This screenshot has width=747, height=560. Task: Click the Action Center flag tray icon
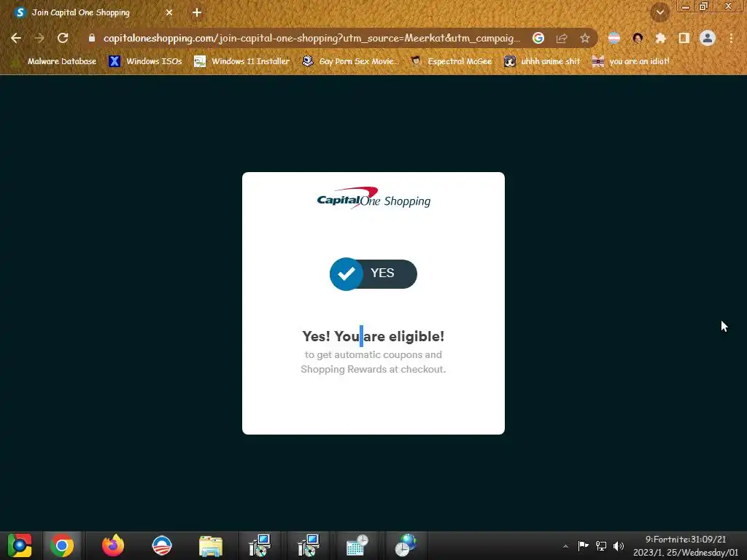[x=583, y=546]
